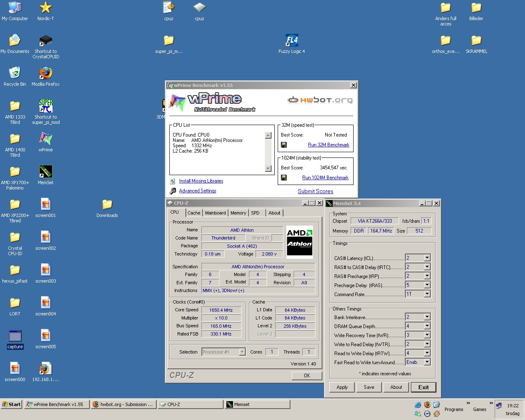Switch to the Mainboard tab in CPU-Z
Image resolution: width=525 pixels, height=420 pixels.
(215, 213)
